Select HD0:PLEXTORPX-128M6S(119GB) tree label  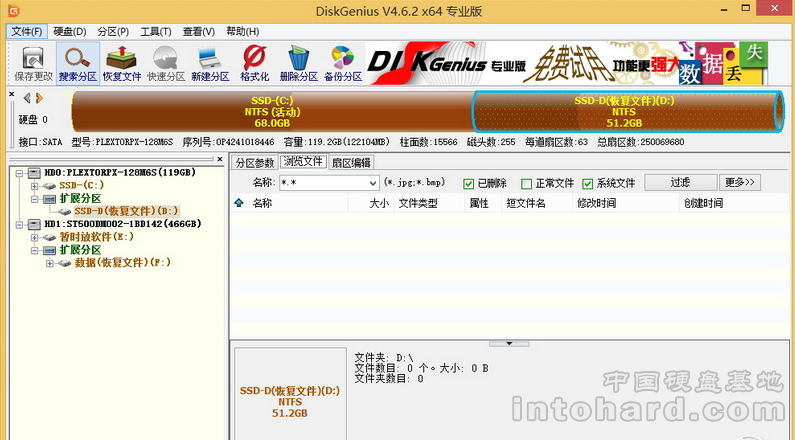120,173
